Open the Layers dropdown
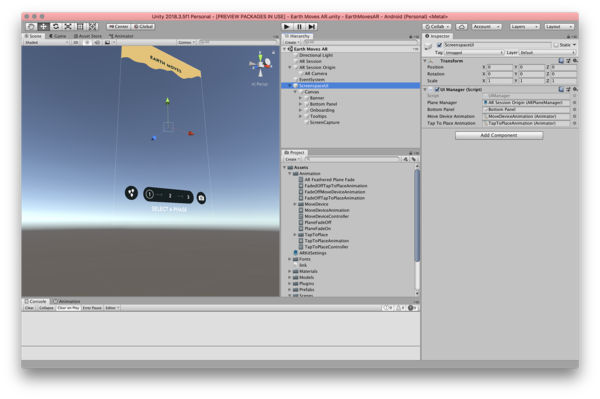 pos(524,26)
